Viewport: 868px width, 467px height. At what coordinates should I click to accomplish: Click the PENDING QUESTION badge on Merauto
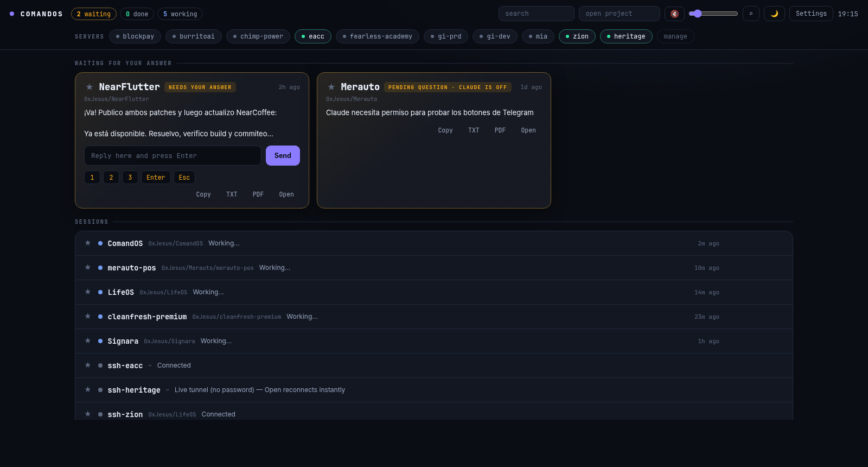[448, 87]
